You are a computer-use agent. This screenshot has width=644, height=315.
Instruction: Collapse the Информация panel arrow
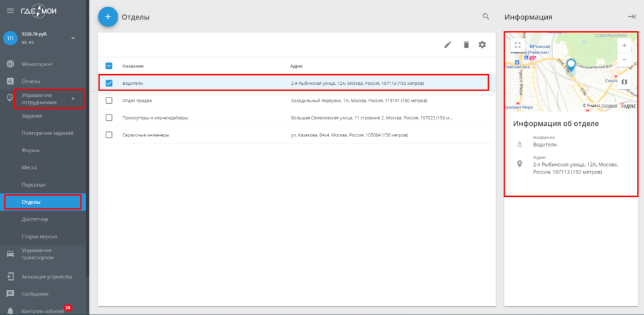(x=631, y=16)
